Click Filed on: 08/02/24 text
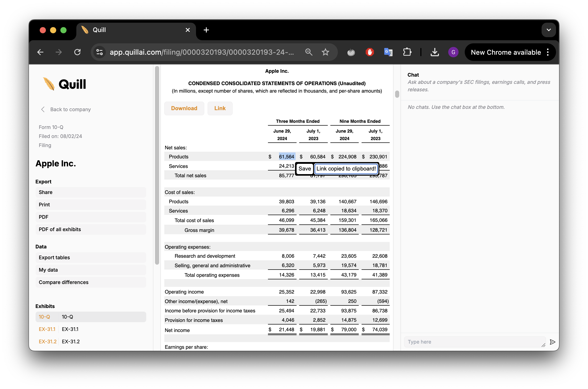Viewport: 588px width, 389px height. coord(60,136)
